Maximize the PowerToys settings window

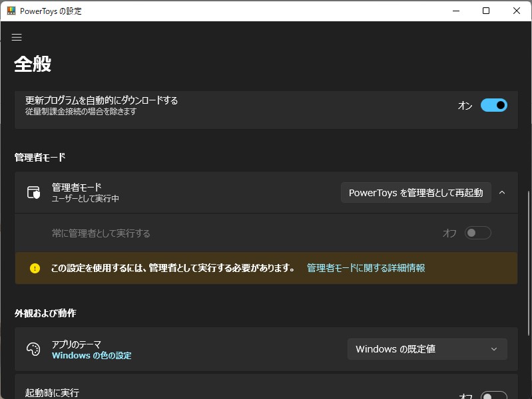point(486,11)
